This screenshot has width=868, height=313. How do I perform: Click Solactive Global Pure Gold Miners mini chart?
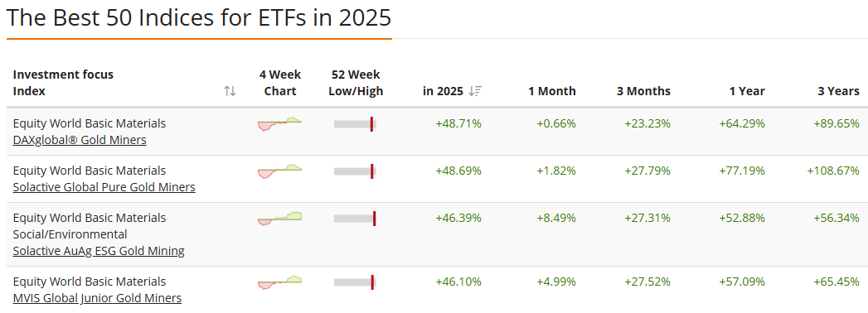tap(279, 171)
